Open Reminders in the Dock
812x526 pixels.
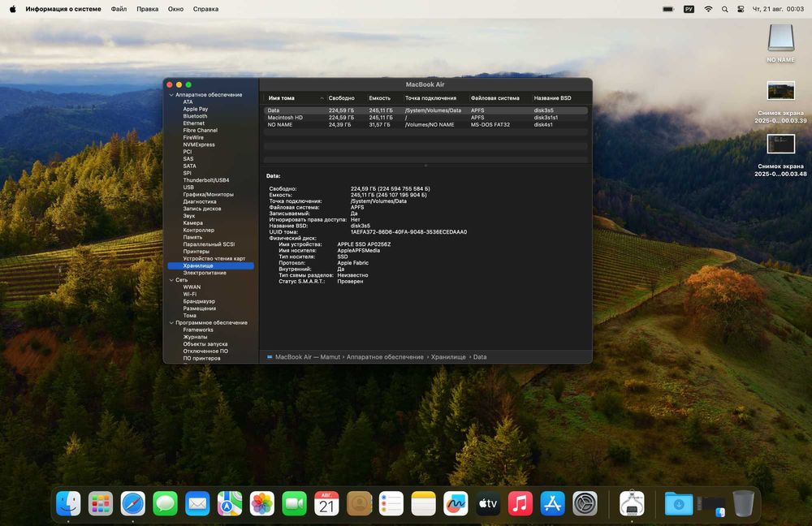[391, 503]
